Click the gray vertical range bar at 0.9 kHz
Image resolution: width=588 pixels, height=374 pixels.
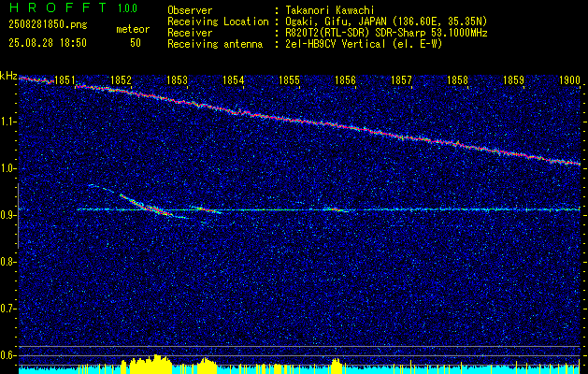(18, 216)
